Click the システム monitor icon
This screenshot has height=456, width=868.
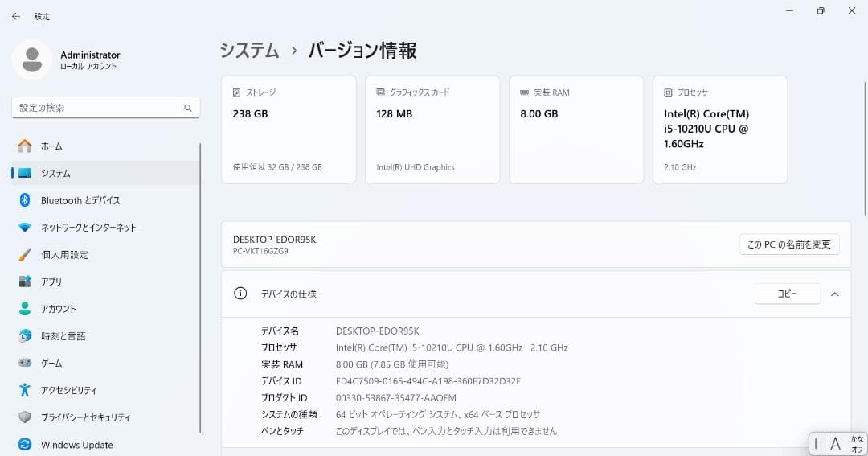pyautogui.click(x=25, y=173)
